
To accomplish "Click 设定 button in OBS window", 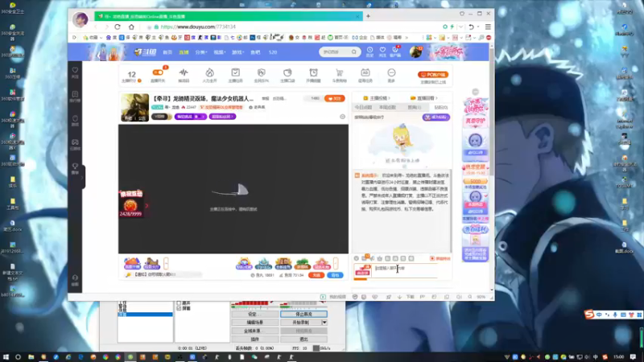I will pyautogui.click(x=254, y=314).
